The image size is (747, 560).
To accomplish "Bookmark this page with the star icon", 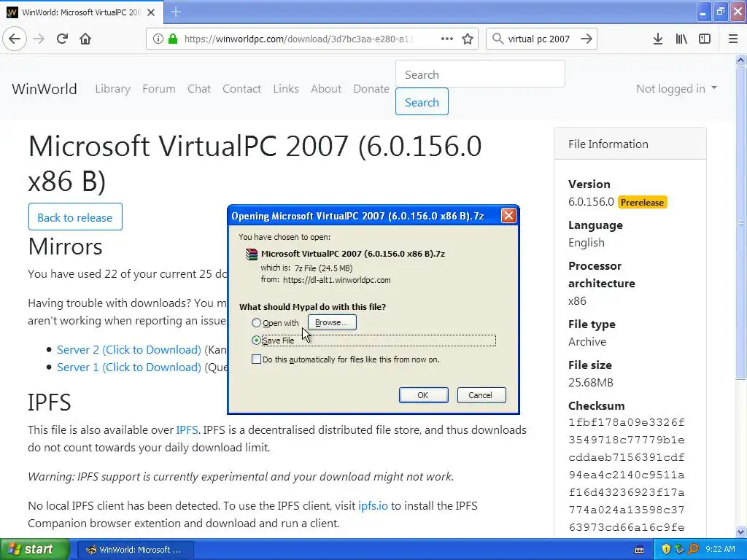I will (468, 39).
